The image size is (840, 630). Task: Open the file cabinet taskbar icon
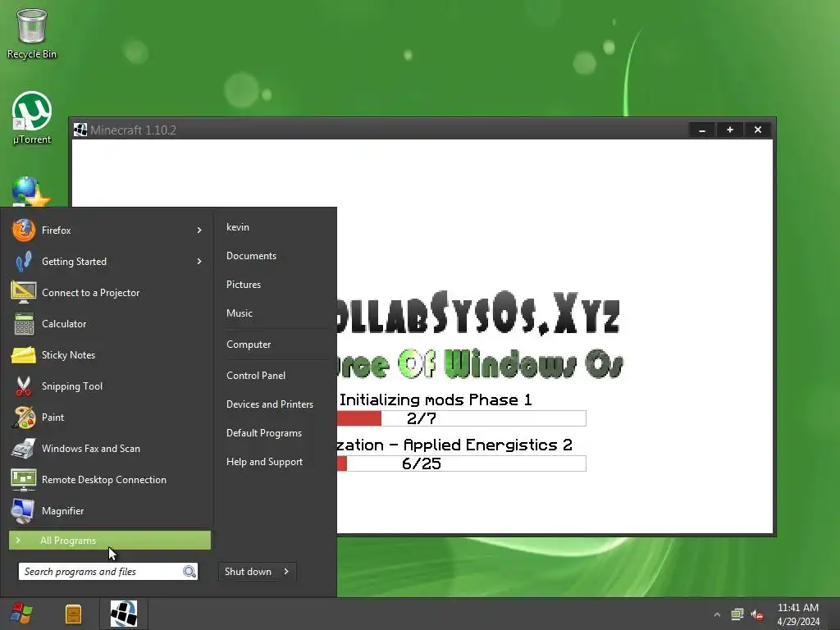(73, 614)
